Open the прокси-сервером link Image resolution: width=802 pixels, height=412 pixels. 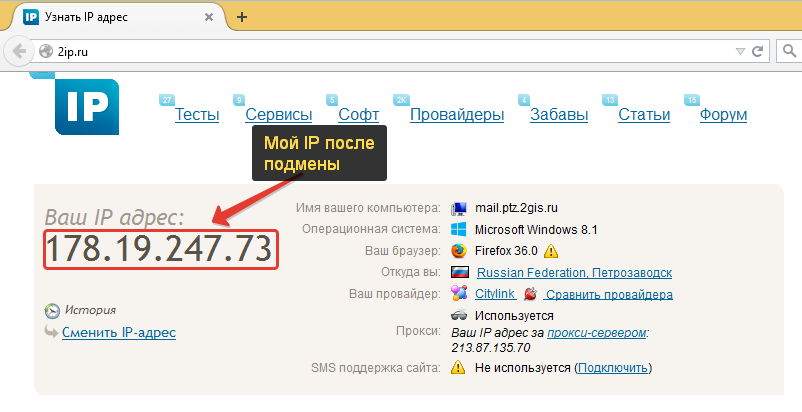pos(596,333)
